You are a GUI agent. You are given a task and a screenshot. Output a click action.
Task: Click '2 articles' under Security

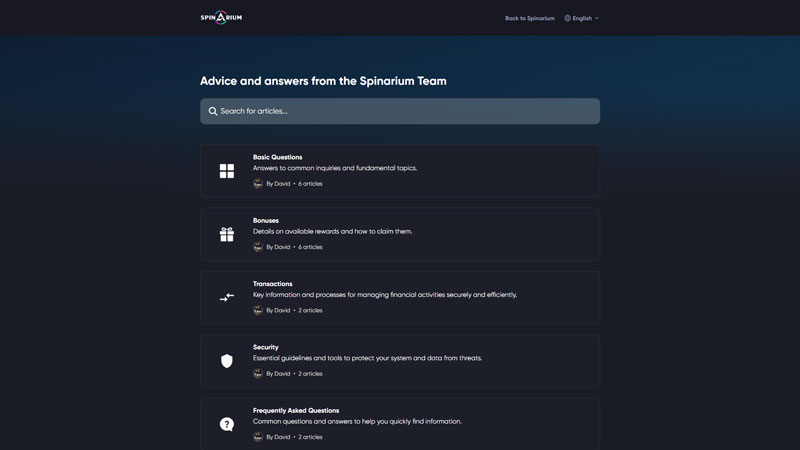(x=310, y=373)
